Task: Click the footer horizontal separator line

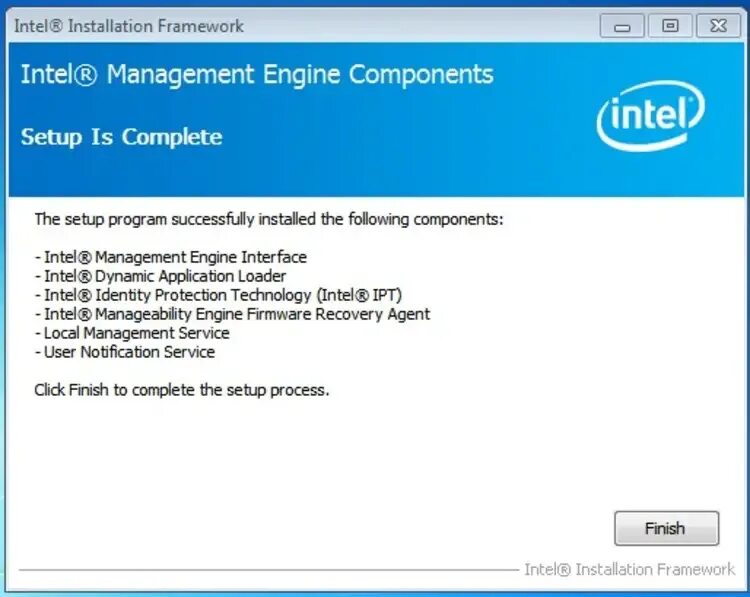Action: click(269, 570)
